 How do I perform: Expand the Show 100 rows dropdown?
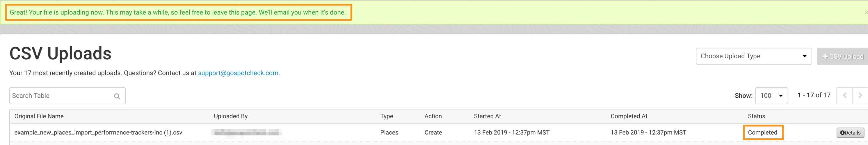(x=771, y=96)
